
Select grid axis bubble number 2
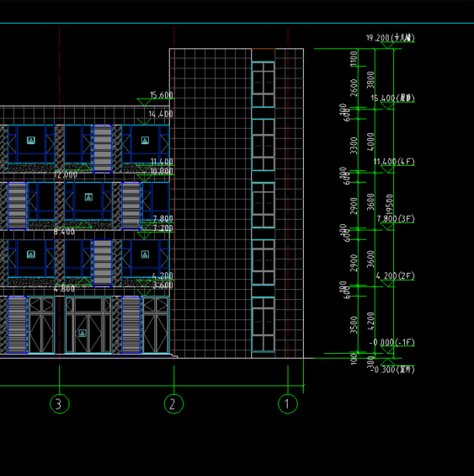point(174,404)
